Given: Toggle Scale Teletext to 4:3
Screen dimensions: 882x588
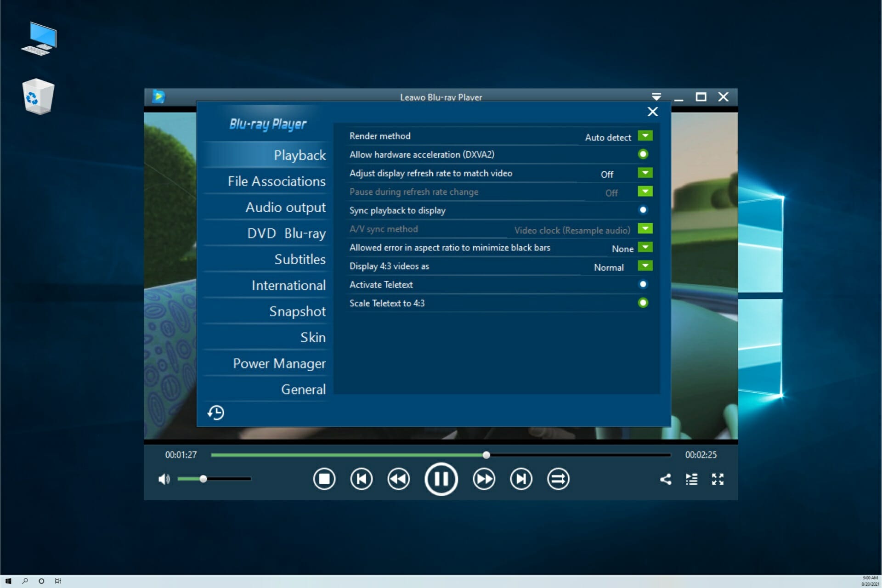Looking at the screenshot, I should click(643, 302).
